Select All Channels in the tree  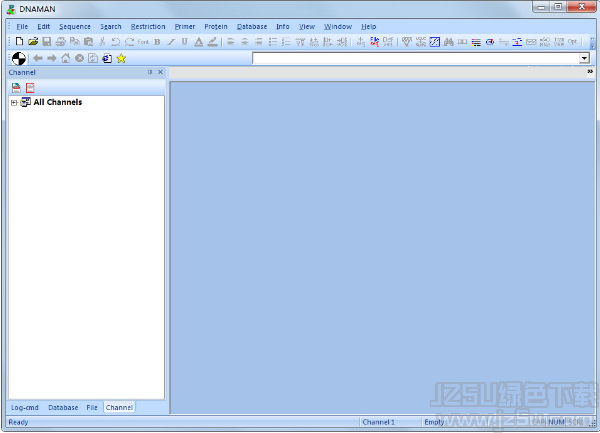pyautogui.click(x=58, y=102)
